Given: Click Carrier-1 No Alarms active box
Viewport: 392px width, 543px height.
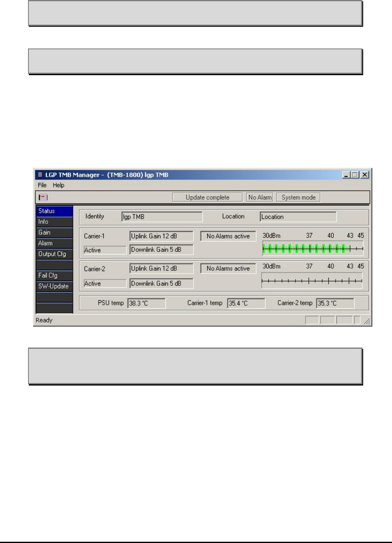Looking at the screenshot, I should coord(228,236).
